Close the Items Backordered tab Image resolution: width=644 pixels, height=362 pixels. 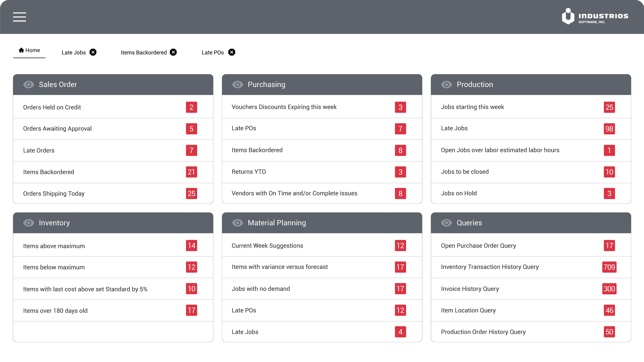click(x=173, y=52)
